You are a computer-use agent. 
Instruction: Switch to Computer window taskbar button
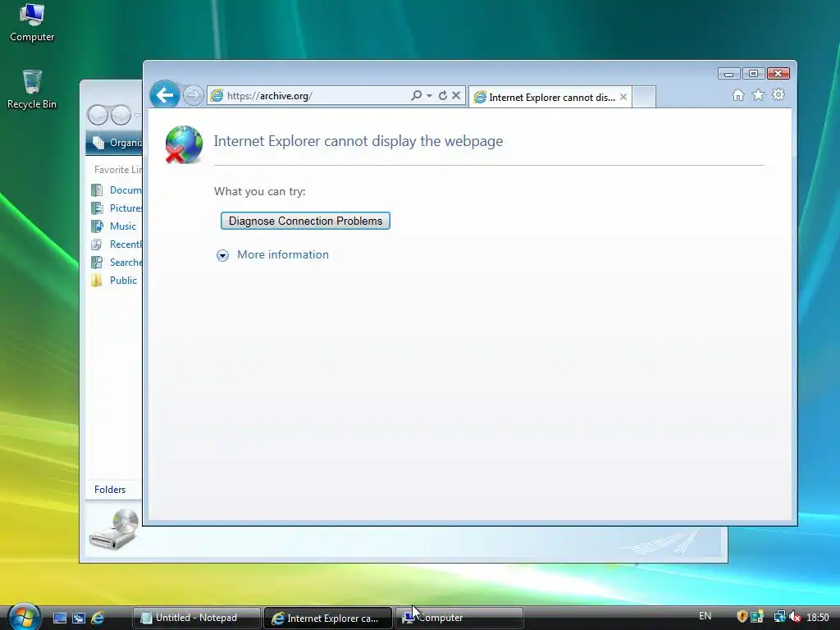[459, 618]
